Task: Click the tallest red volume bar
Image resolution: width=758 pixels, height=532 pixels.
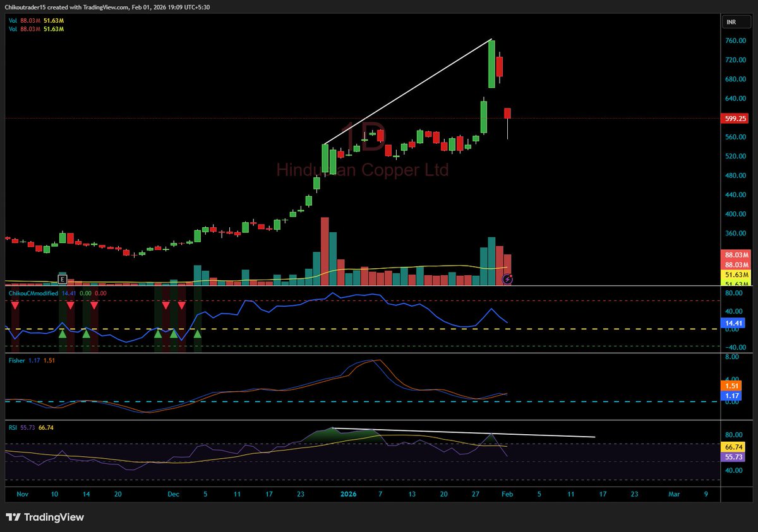Action: (325, 251)
